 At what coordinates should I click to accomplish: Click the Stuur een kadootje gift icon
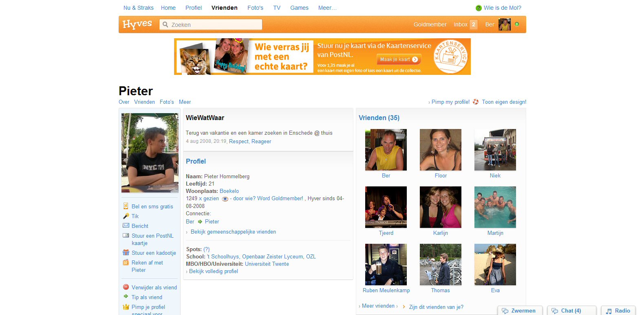[x=126, y=252]
